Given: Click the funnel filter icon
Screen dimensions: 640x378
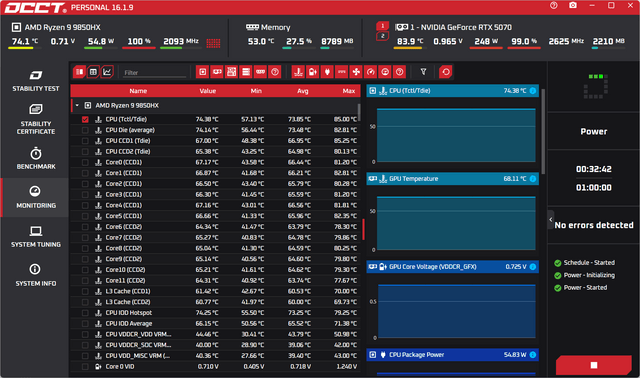Looking at the screenshot, I should [423, 72].
